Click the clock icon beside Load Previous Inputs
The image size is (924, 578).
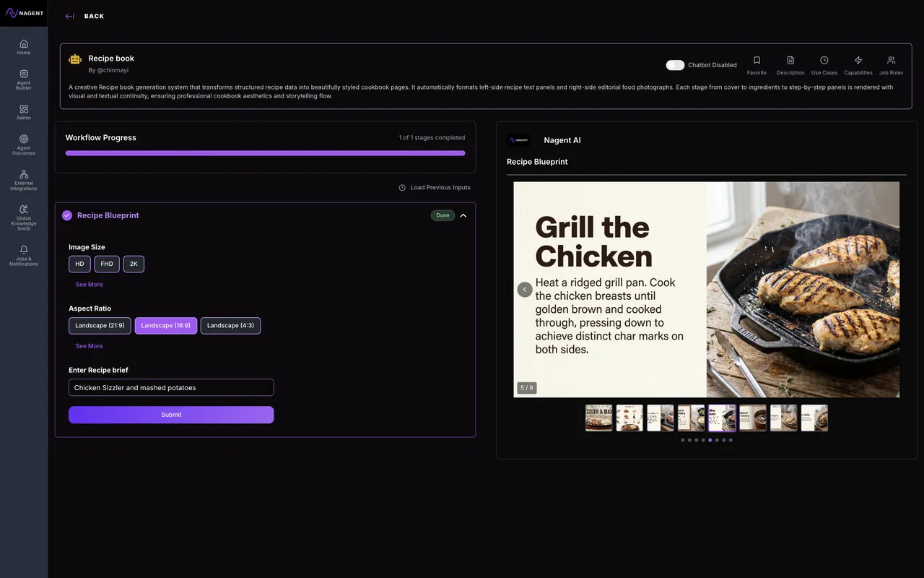(402, 188)
